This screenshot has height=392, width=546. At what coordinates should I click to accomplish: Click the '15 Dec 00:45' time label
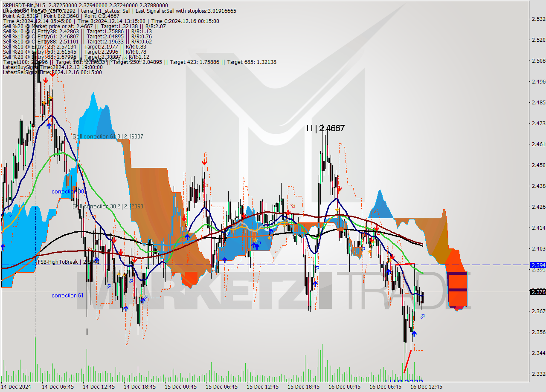pyautogui.click(x=180, y=387)
